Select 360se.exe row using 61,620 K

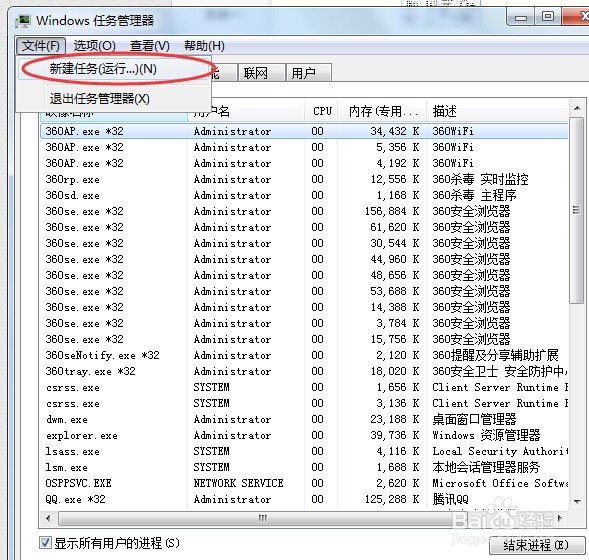point(304,227)
